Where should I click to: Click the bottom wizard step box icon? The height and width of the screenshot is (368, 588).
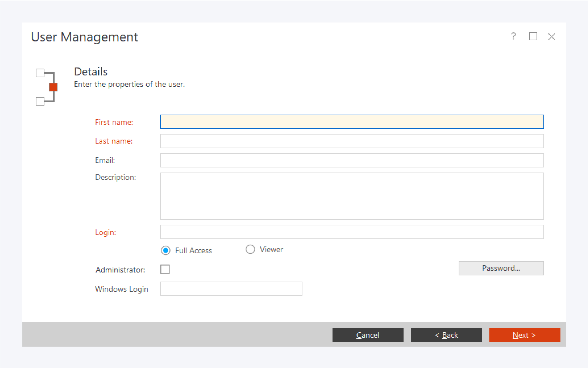point(40,101)
